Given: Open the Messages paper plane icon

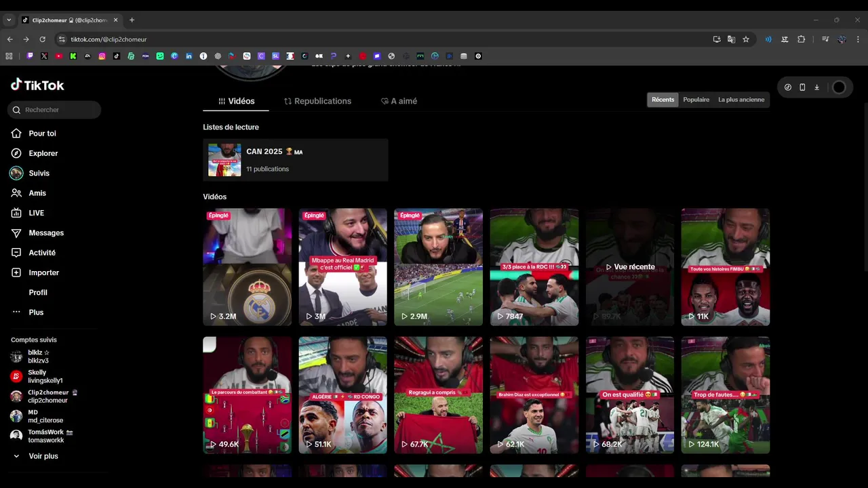Looking at the screenshot, I should [16, 232].
